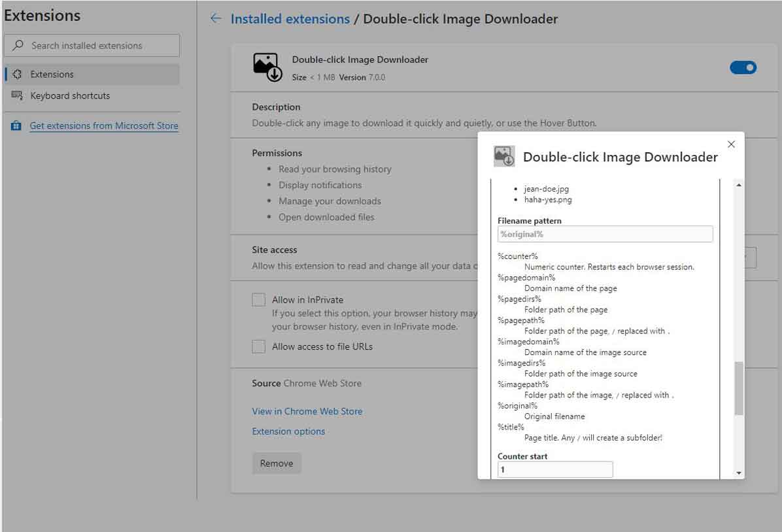Open the View in Chrome Web Store link
This screenshot has width=782, height=532.
pos(307,411)
